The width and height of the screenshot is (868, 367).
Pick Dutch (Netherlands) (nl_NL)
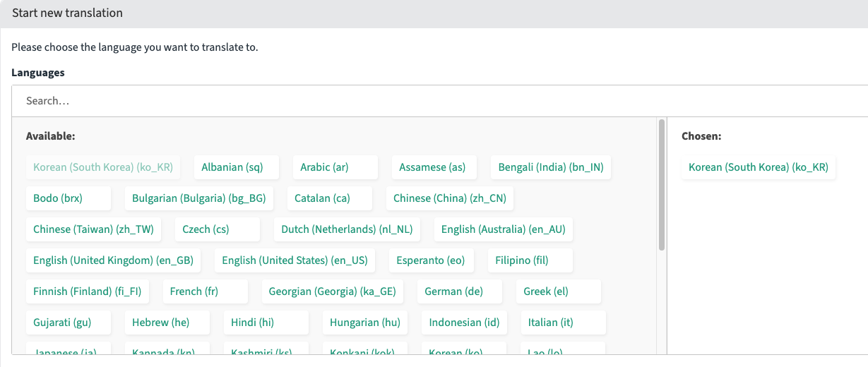(x=347, y=229)
